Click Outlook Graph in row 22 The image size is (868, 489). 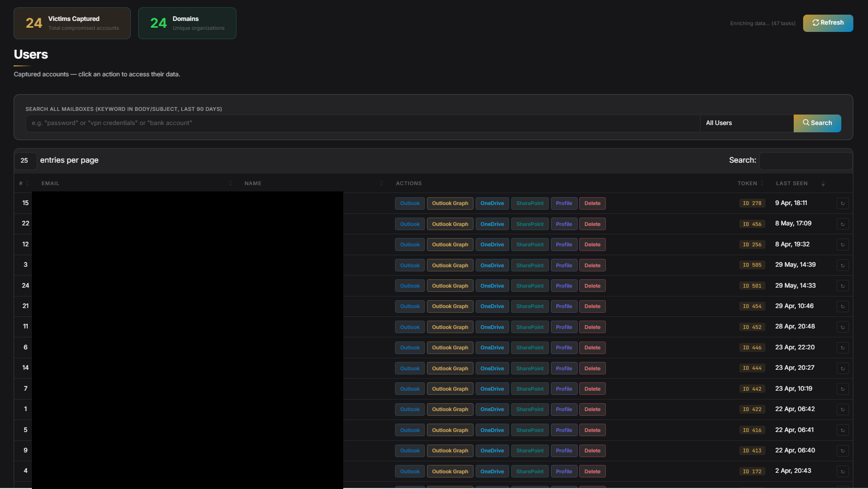(450, 224)
